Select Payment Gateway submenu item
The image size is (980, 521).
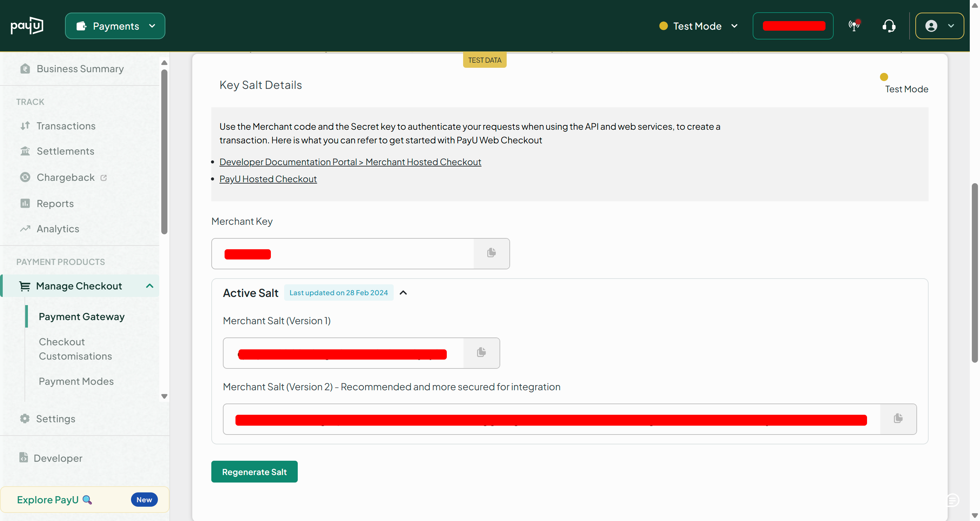click(81, 316)
